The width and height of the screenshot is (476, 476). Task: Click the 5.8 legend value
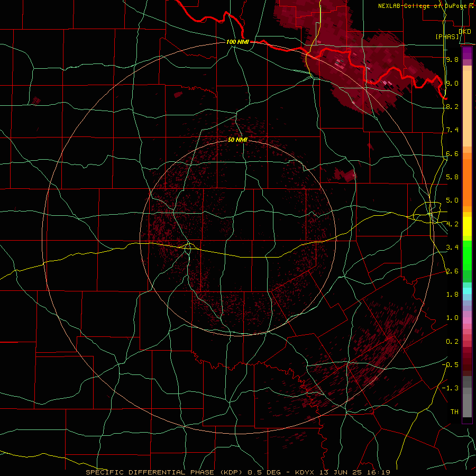[452, 177]
